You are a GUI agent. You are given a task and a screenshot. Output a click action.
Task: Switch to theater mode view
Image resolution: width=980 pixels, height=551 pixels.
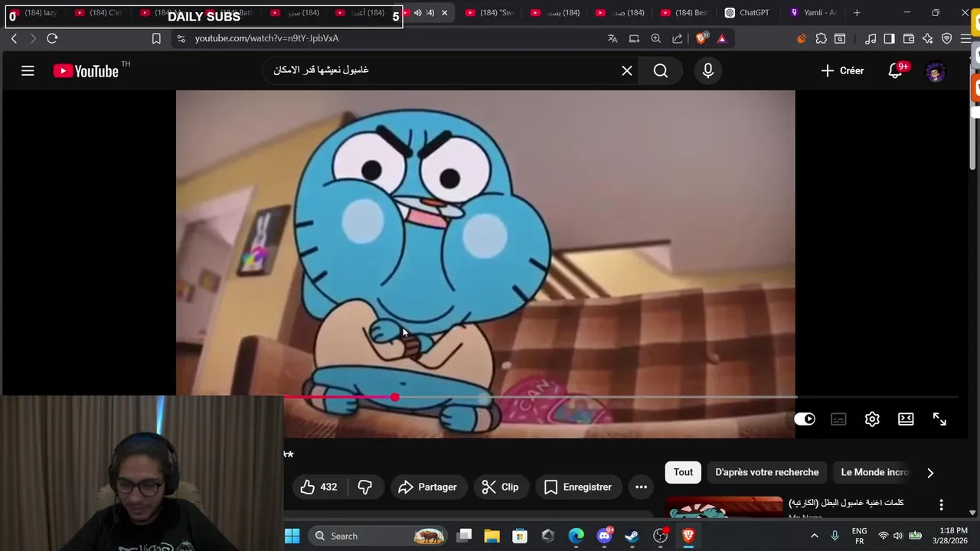(906, 419)
